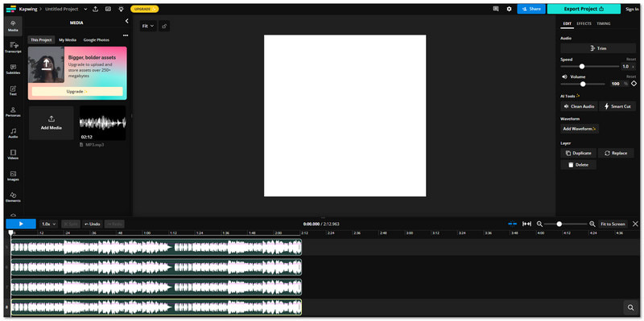The height and width of the screenshot is (321, 644).
Task: Click the Clean Audio button
Action: (x=579, y=106)
